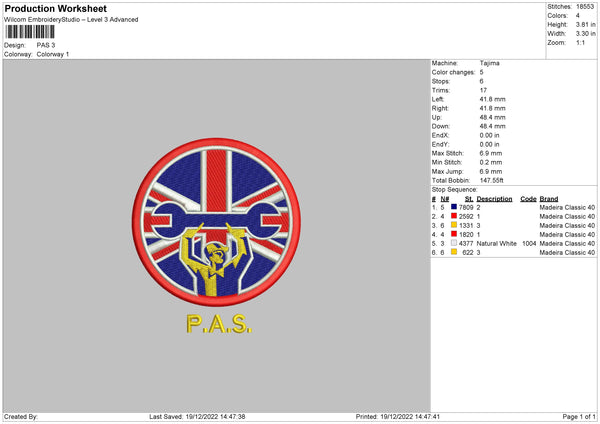Click the Stop Sequence heading
The width and height of the screenshot is (600, 424).
click(x=455, y=190)
